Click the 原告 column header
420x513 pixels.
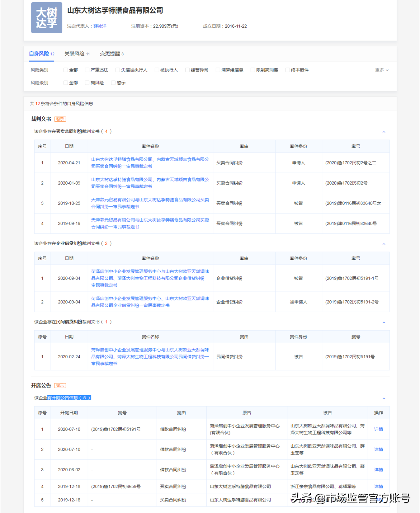(247, 413)
